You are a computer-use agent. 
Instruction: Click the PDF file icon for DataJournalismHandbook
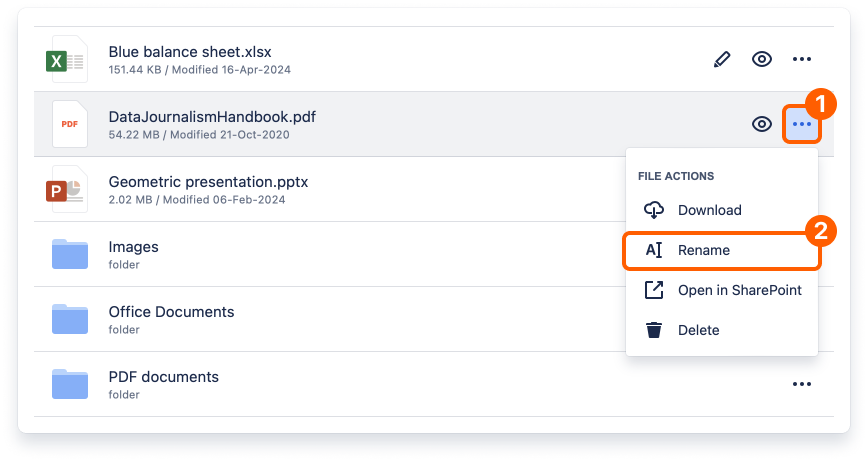click(x=68, y=124)
